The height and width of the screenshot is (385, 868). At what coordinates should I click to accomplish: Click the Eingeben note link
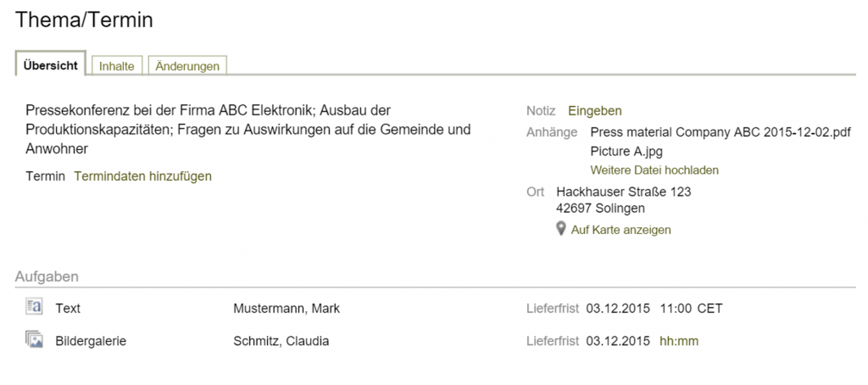[x=594, y=111]
